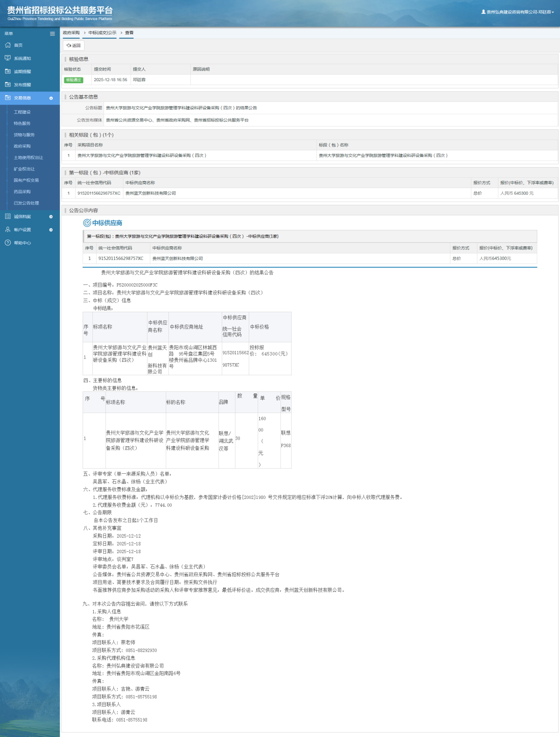The image size is (560, 737).
Task: Expand the 诚信档案 menu arrow
Action: pyautogui.click(x=51, y=217)
